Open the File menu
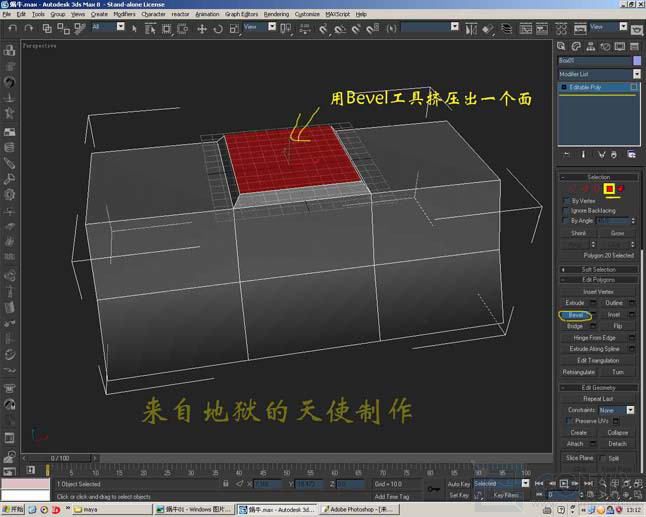This screenshot has height=517, width=646. point(7,14)
